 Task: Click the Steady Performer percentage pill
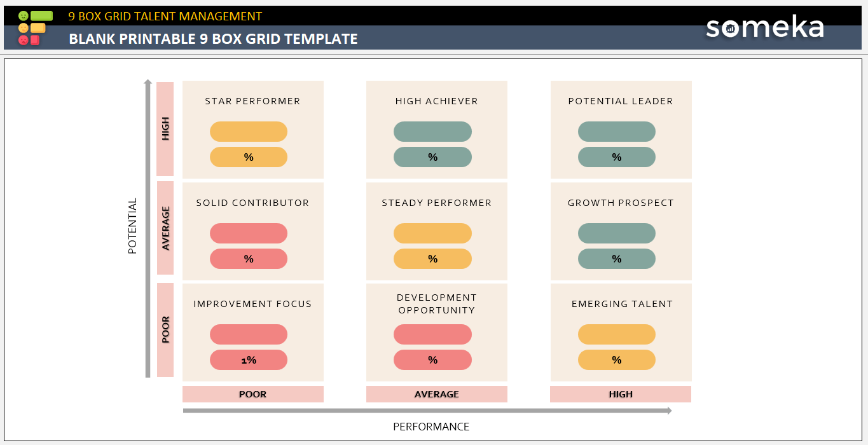point(432,259)
